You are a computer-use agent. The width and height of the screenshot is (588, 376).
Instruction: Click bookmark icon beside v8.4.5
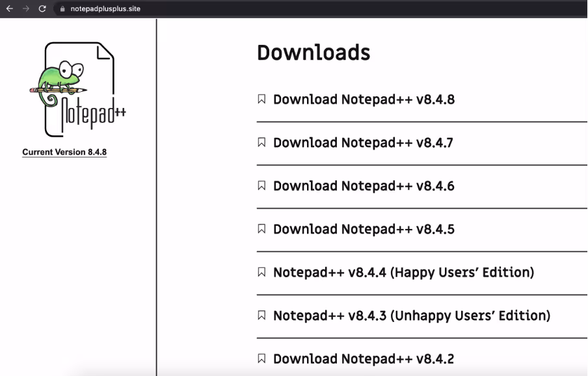[x=261, y=229]
